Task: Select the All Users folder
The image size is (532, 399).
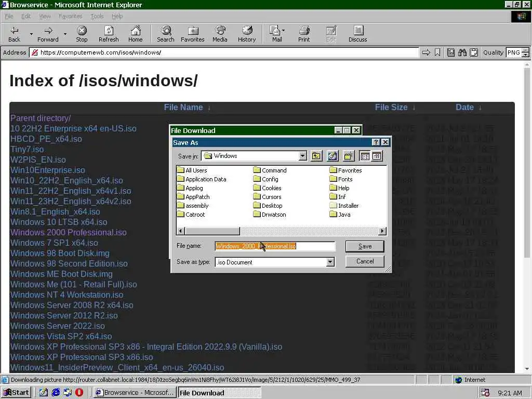Action: [192, 170]
